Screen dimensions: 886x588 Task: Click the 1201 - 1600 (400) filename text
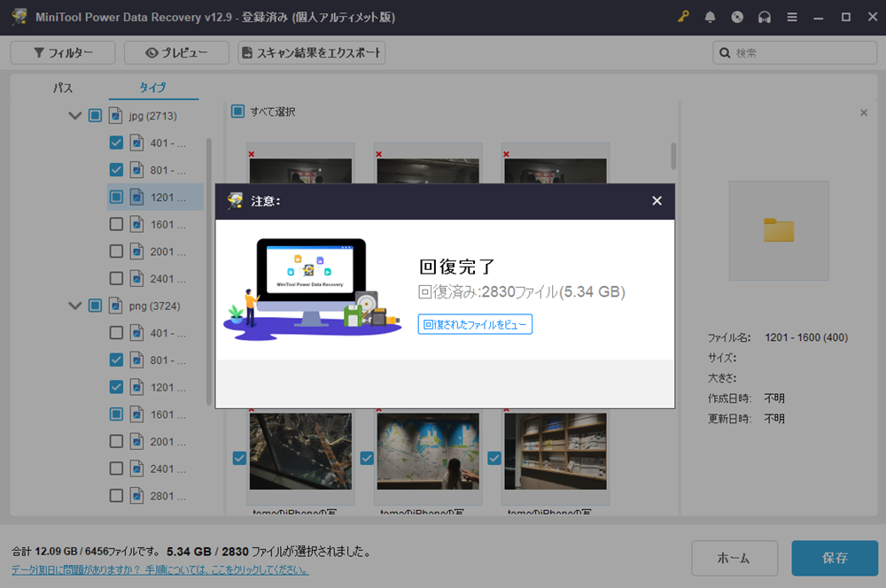[806, 337]
